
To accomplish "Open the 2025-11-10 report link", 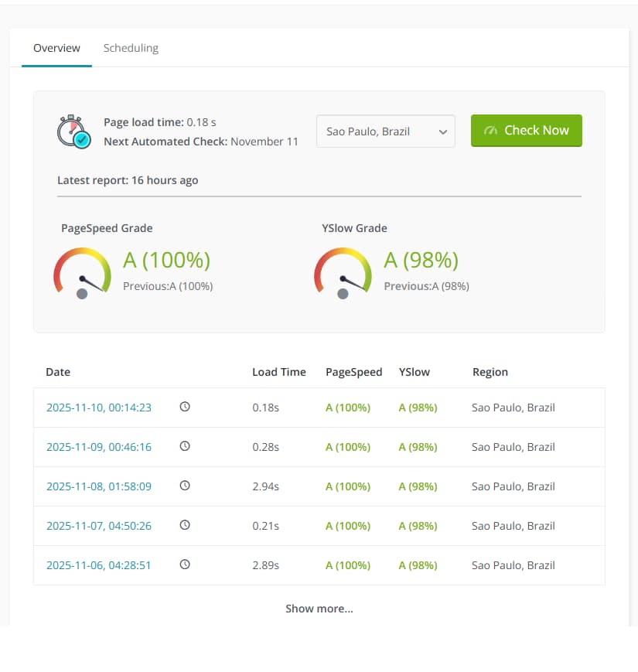I will click(99, 407).
